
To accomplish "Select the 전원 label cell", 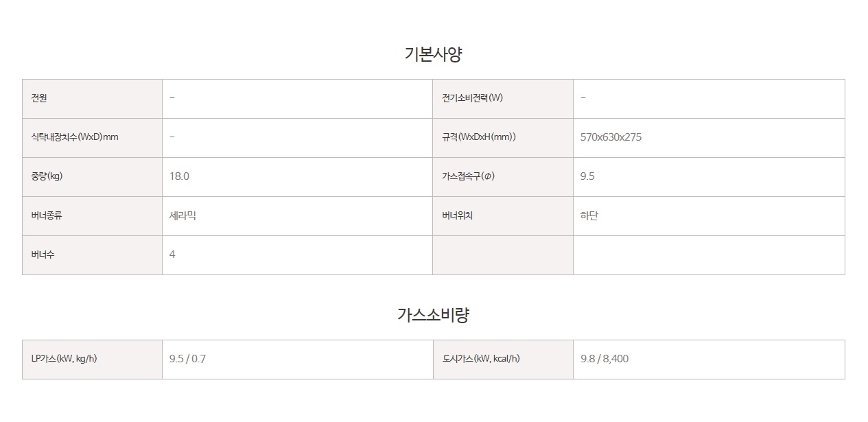I will (92, 98).
